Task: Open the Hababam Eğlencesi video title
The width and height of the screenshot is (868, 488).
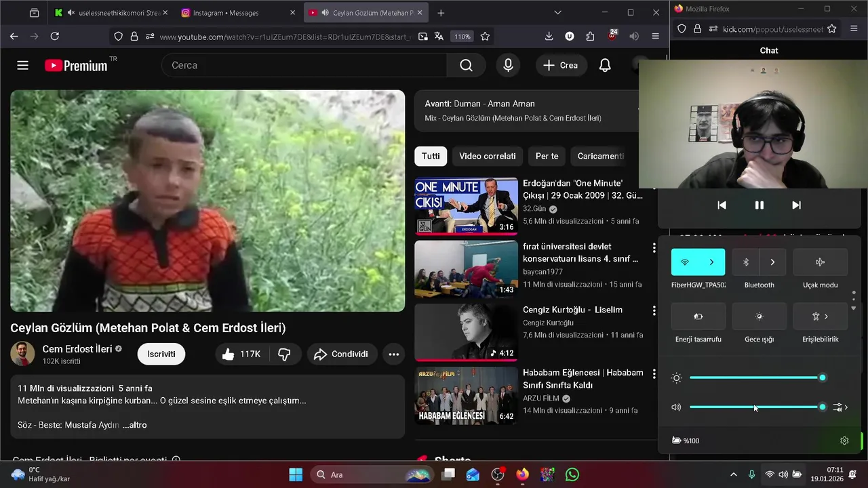Action: click(583, 379)
